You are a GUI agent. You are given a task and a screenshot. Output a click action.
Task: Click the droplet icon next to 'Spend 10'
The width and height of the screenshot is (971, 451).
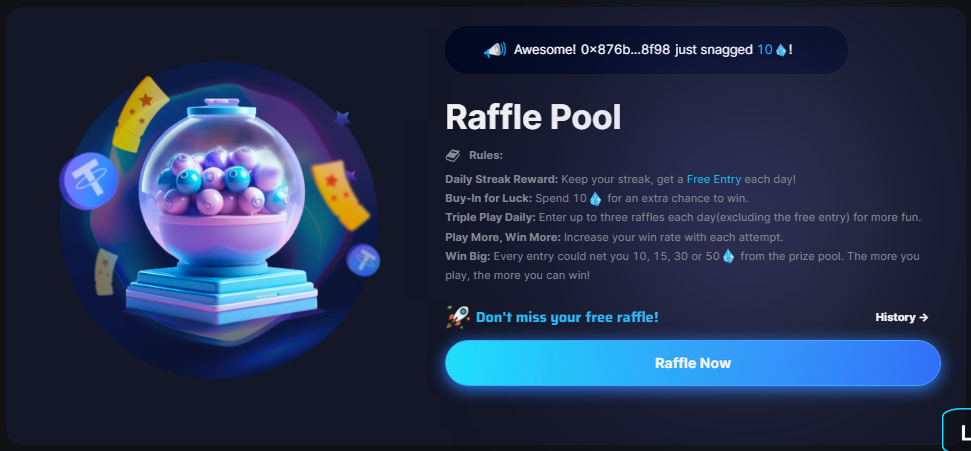coord(595,199)
